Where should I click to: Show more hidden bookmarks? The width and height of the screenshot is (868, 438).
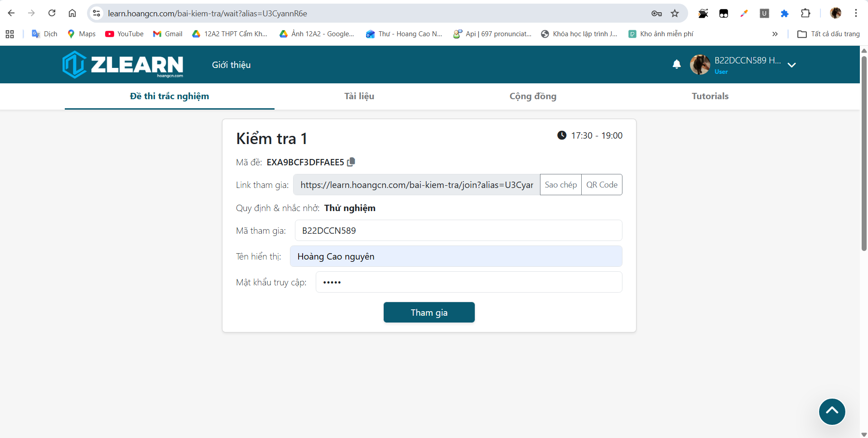click(775, 34)
